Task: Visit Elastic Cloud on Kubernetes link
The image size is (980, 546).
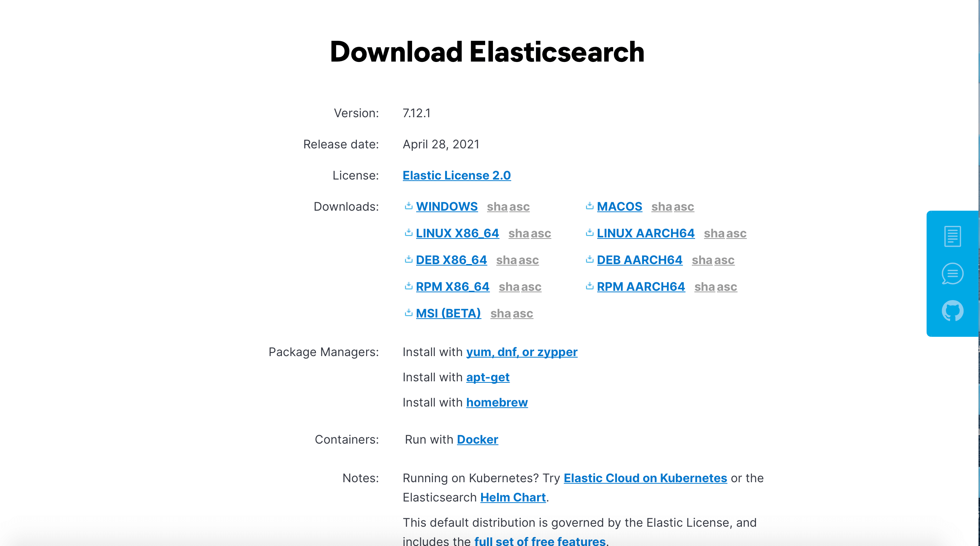Action: [645, 478]
